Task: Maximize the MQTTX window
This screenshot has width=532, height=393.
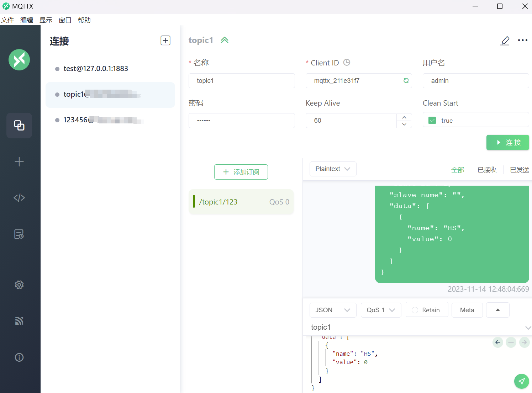Action: pyautogui.click(x=500, y=6)
